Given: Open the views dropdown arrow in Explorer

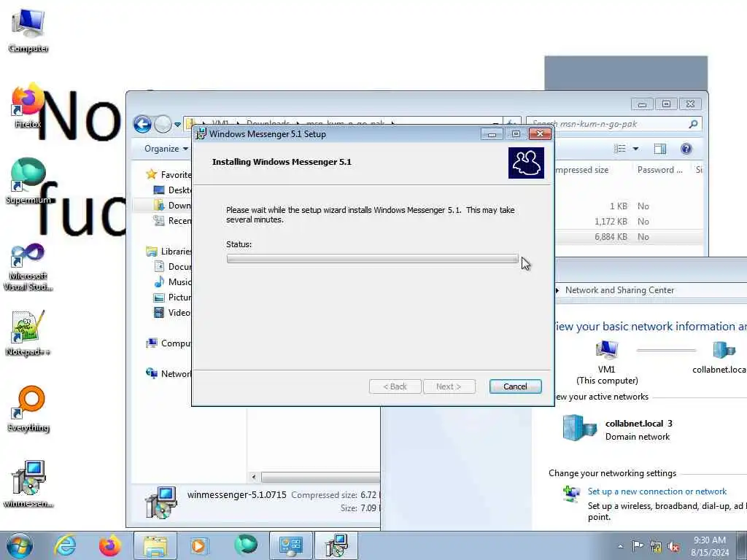Looking at the screenshot, I should point(635,149).
